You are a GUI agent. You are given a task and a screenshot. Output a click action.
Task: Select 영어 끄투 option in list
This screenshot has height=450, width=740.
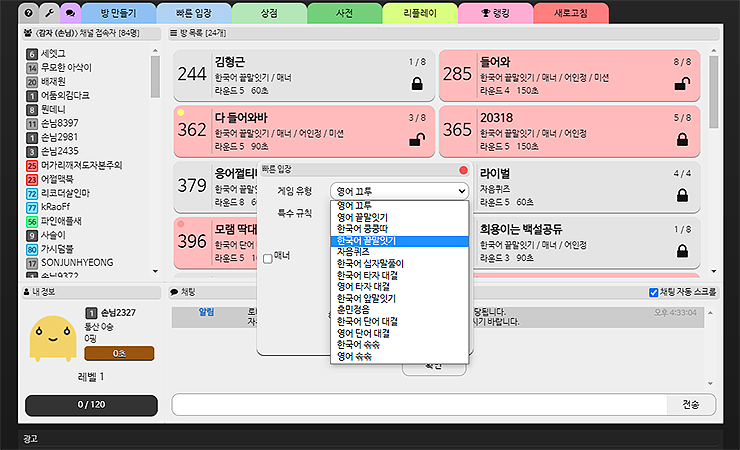[399, 206]
